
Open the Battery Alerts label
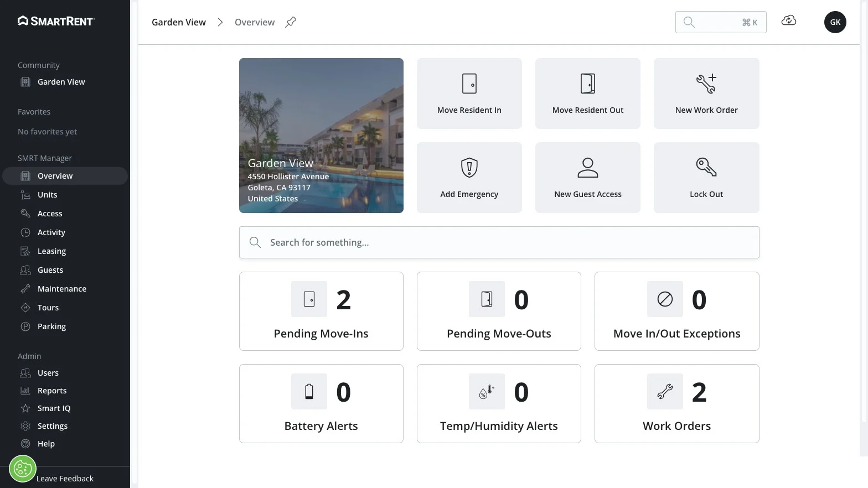point(321,426)
